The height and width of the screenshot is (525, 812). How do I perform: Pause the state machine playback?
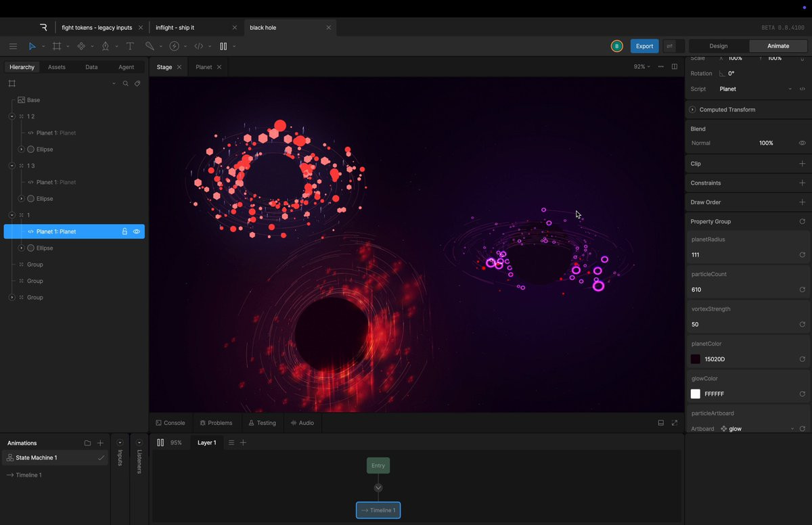160,442
